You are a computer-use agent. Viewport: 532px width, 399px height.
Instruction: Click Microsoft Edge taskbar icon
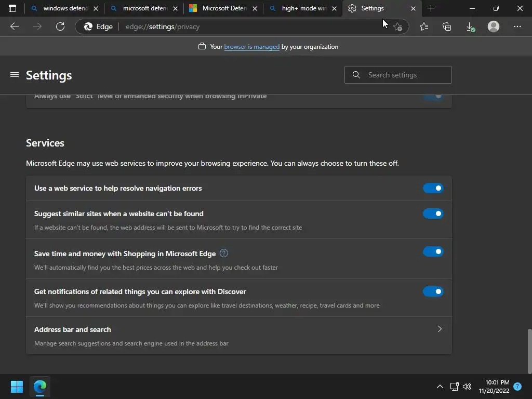tap(40, 387)
